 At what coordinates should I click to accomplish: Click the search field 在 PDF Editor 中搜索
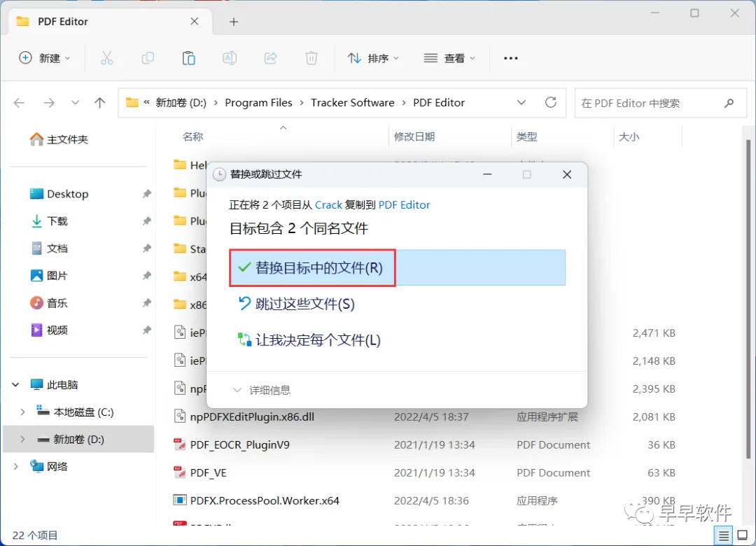click(661, 103)
